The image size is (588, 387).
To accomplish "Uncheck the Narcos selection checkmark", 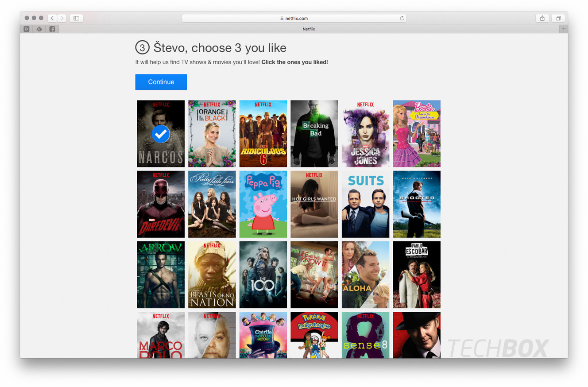I will [161, 134].
